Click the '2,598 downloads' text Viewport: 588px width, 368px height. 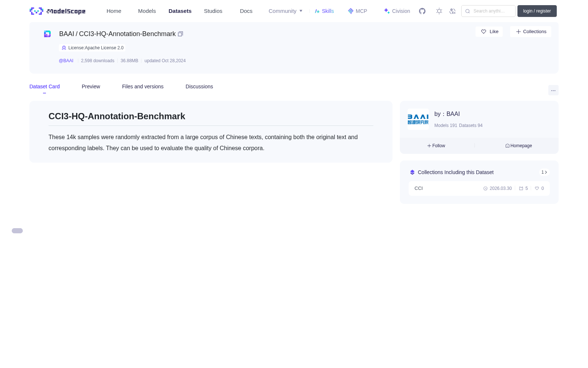pyautogui.click(x=98, y=61)
